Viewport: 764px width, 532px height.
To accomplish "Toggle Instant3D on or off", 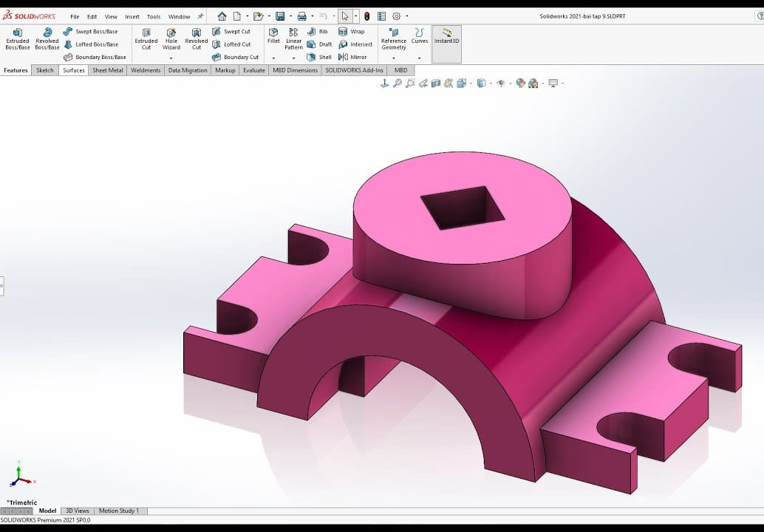I will tap(446, 37).
